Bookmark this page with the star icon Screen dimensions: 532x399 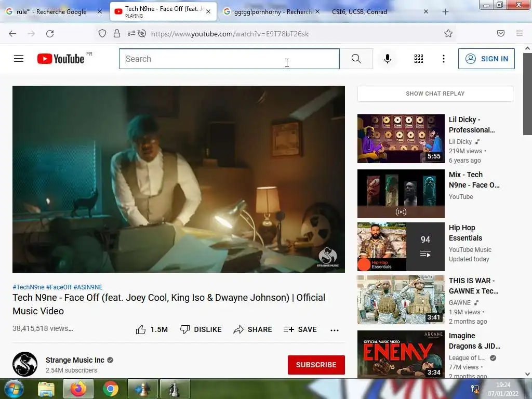[448, 33]
